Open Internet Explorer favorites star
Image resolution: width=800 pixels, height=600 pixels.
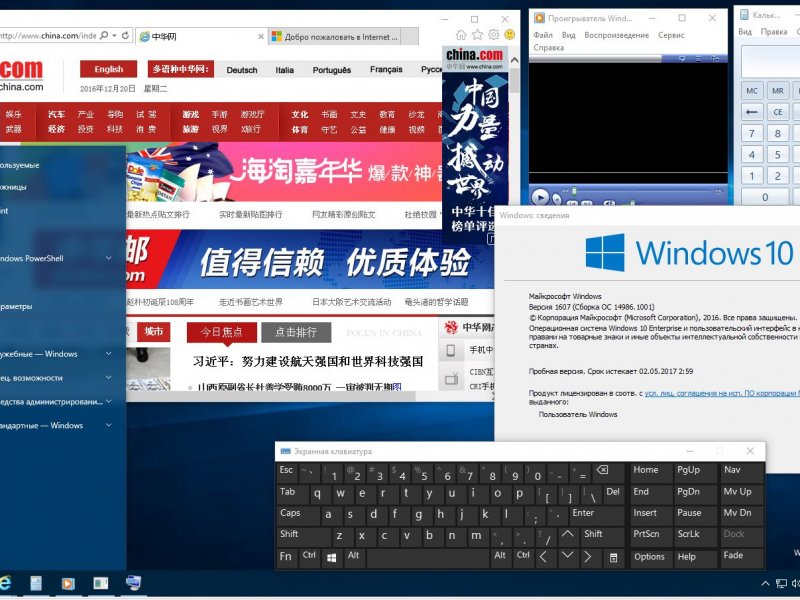478,35
